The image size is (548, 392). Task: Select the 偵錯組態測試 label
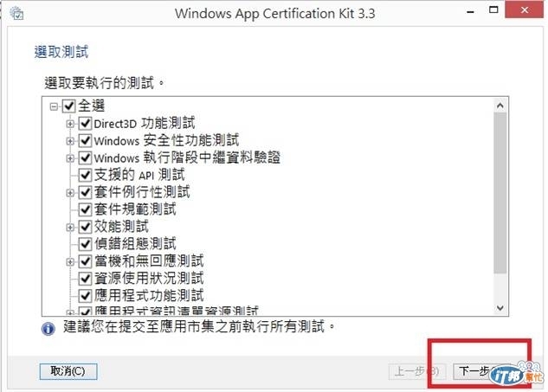135,243
